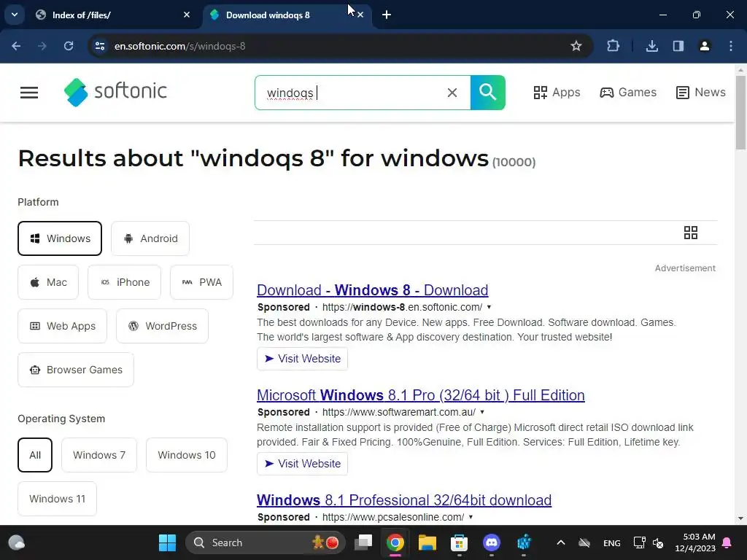Open Chrome from the taskbar

tap(395, 542)
